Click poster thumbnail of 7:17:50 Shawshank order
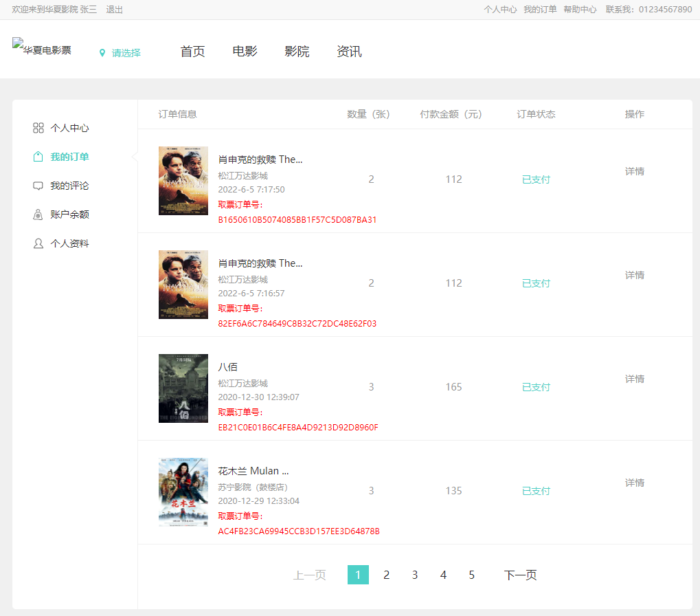 pyautogui.click(x=183, y=181)
